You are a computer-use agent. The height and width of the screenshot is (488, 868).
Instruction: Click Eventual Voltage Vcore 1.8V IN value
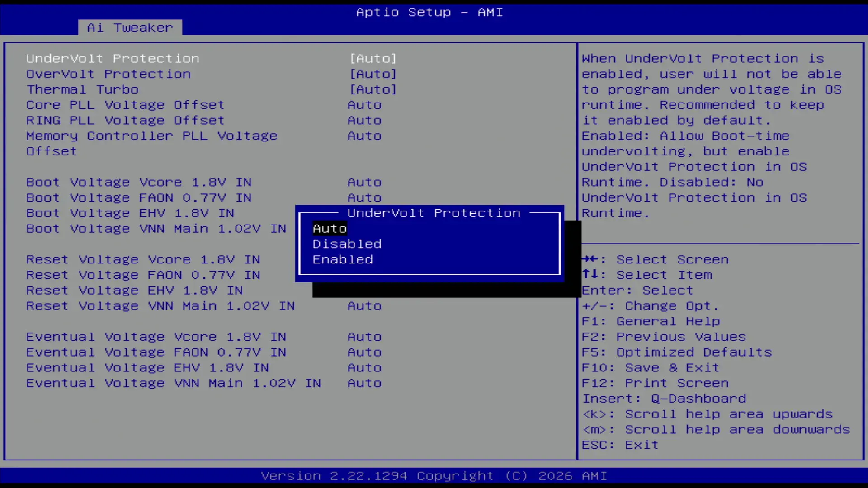364,337
